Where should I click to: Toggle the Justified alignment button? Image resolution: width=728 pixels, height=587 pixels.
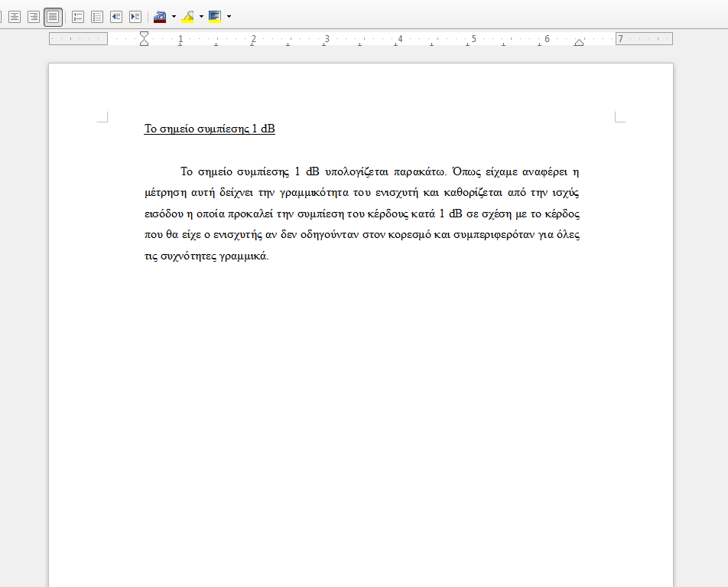click(x=53, y=17)
